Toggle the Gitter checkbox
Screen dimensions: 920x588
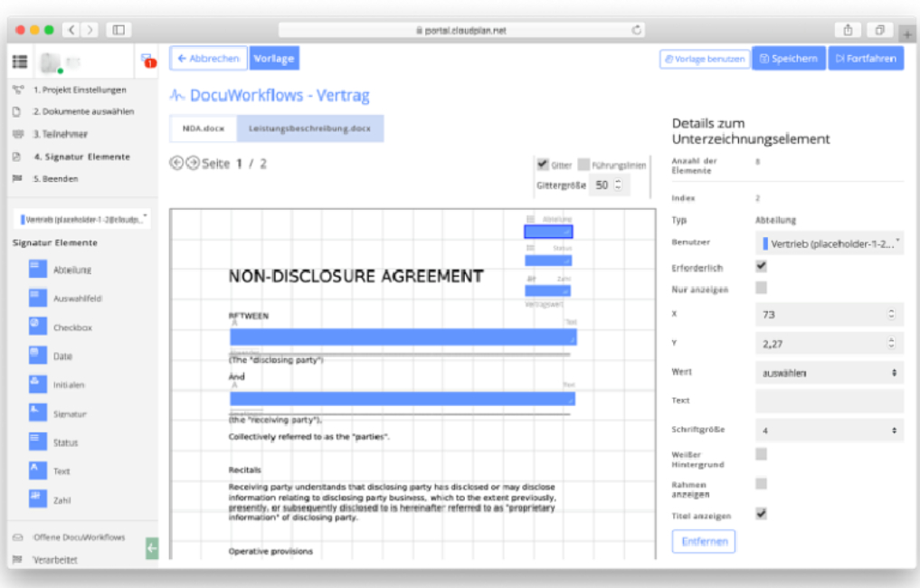[x=543, y=165]
